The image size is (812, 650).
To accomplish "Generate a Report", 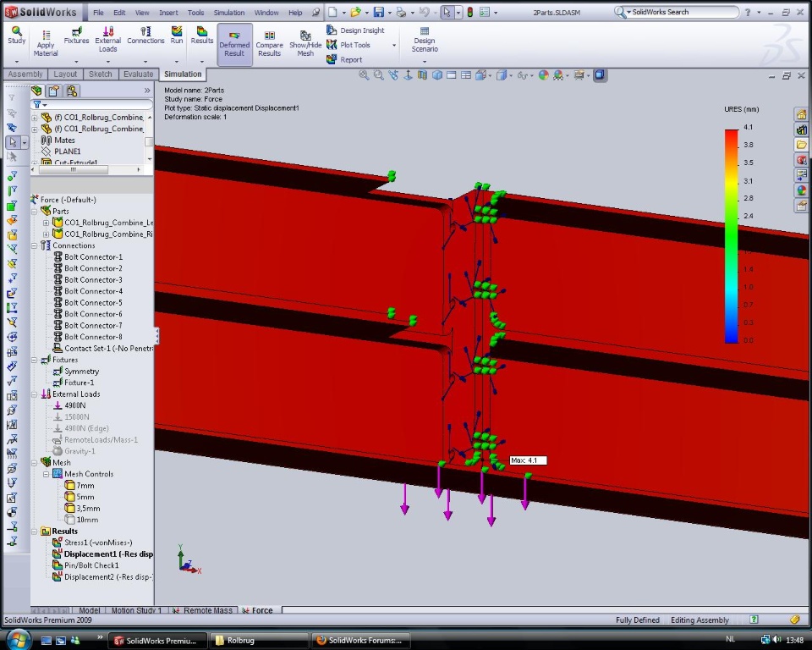I will coord(344,59).
